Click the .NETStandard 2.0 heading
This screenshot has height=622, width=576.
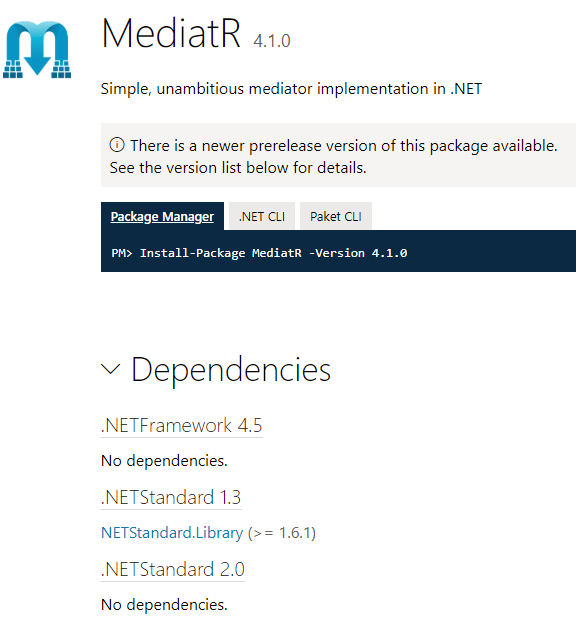pos(173,569)
